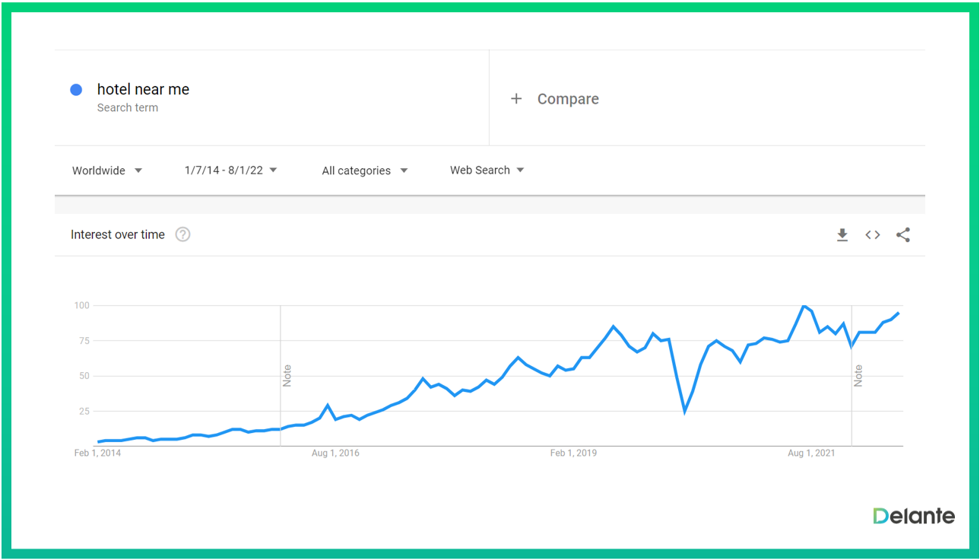Click the Compare text to add term
This screenshot has width=980, height=560.
(567, 99)
